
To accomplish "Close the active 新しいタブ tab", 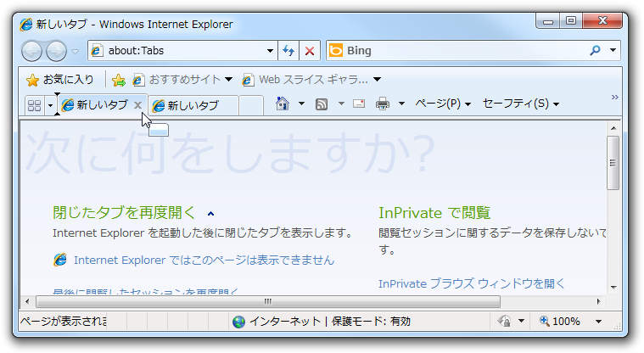I will tap(137, 105).
